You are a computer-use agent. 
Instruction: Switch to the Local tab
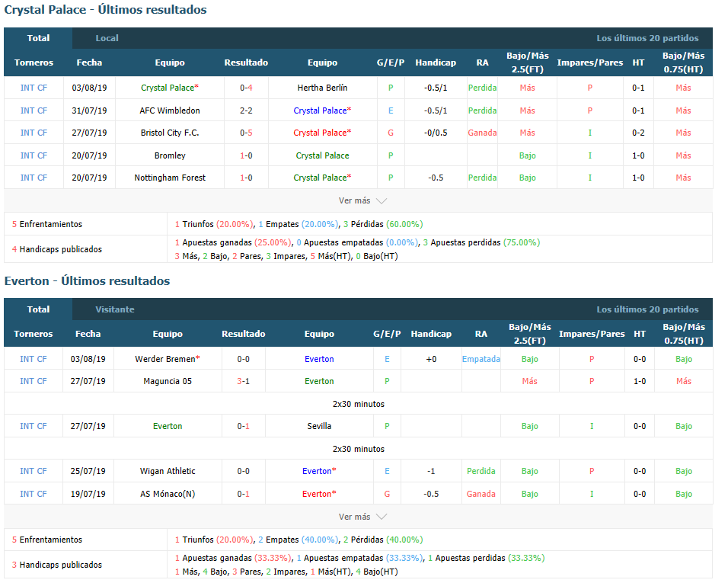pos(107,38)
